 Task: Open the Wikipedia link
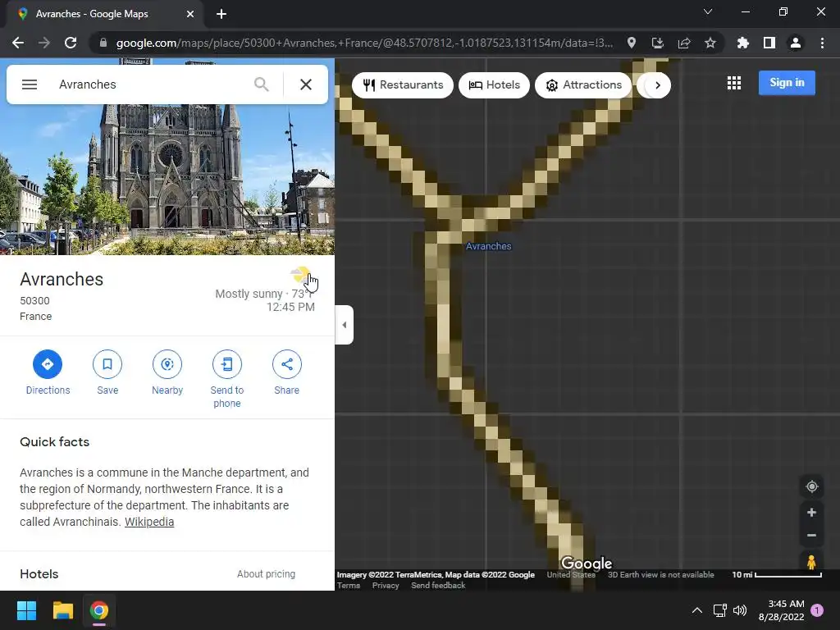(x=149, y=522)
